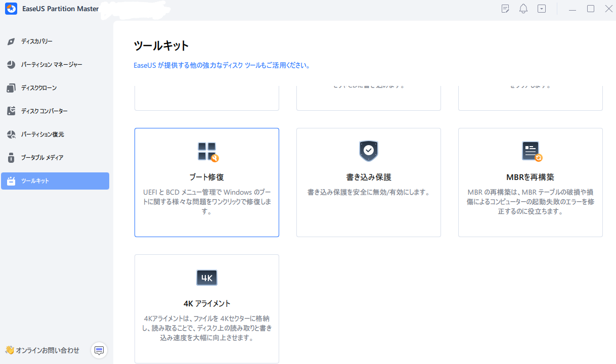Click the notification bell icon
Viewport: 616px width, 364px height.
(523, 9)
